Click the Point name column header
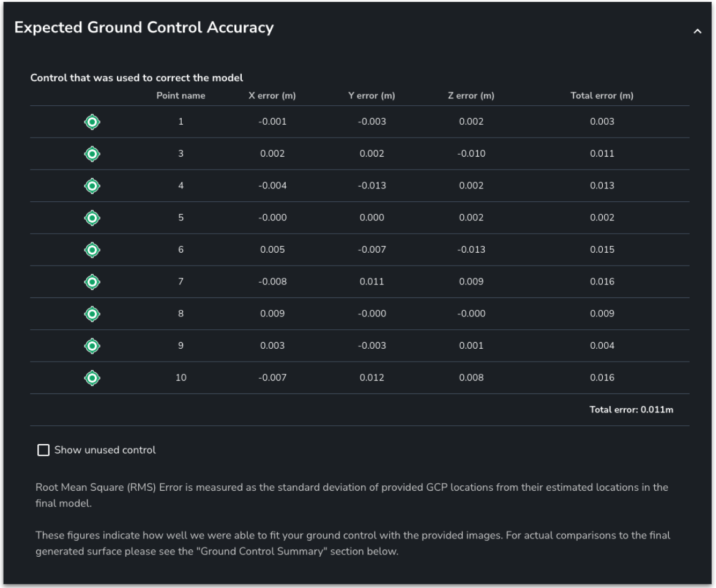The width and height of the screenshot is (716, 588). pyautogui.click(x=181, y=95)
